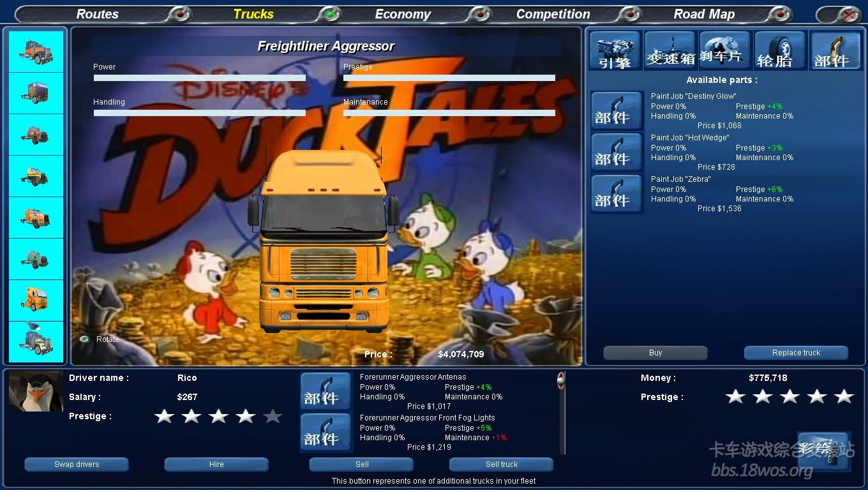Select the installed Front Fog Lights part icon

coord(326,432)
